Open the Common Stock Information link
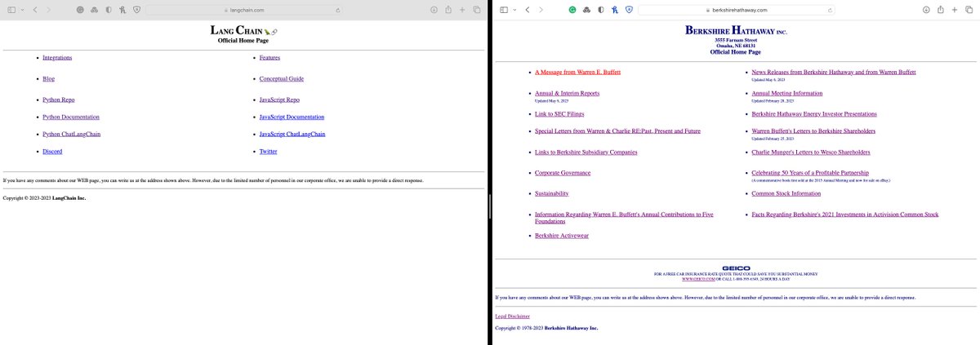This screenshot has width=980, height=345. point(786,193)
